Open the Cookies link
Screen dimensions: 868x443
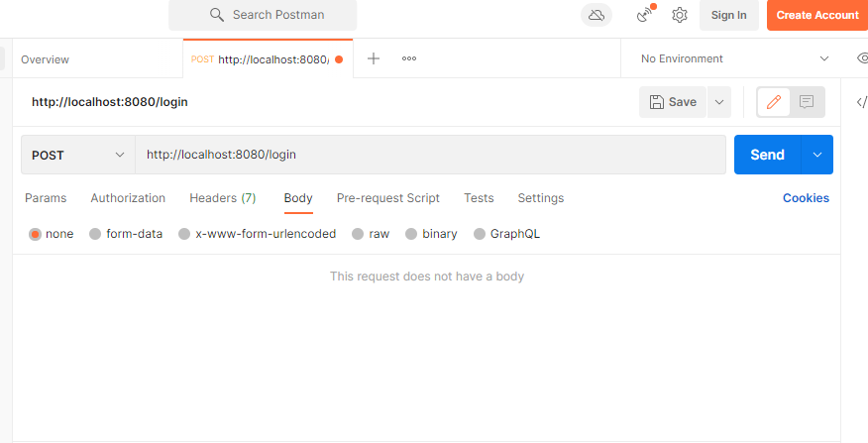coord(806,198)
